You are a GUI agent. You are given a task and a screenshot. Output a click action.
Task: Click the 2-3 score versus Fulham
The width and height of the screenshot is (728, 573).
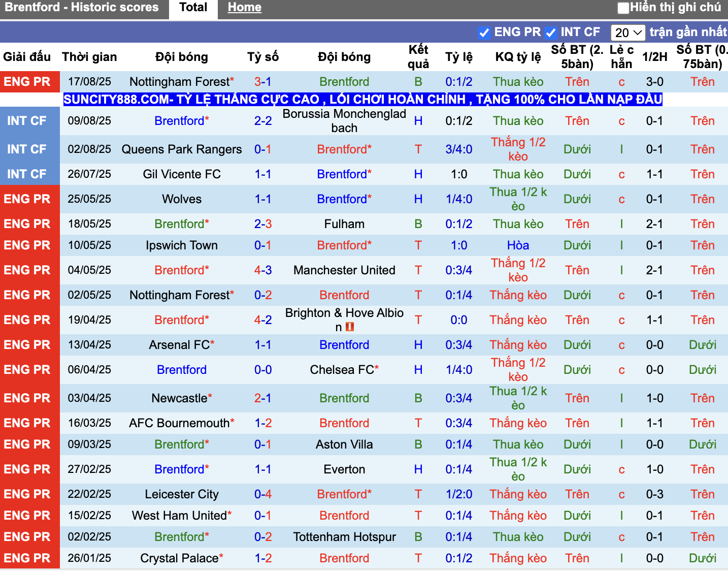pyautogui.click(x=263, y=224)
